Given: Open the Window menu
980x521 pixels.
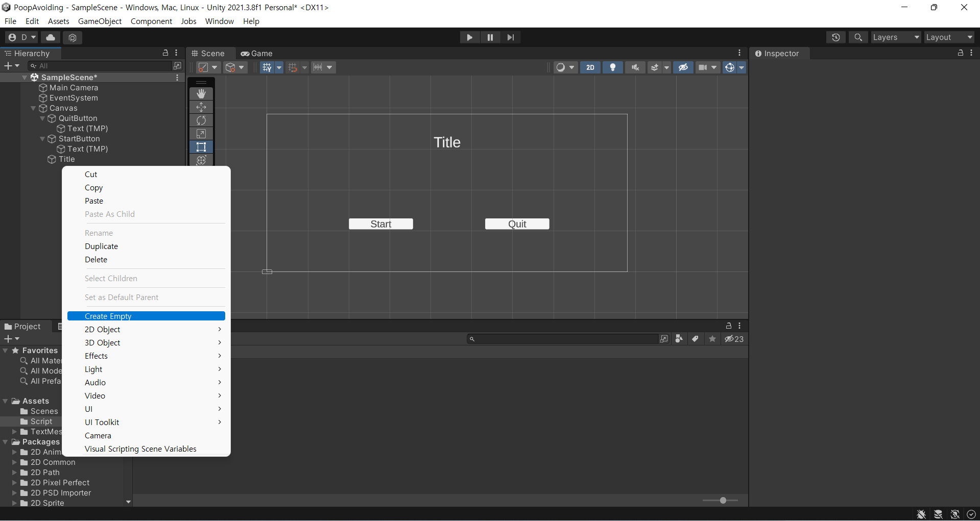Looking at the screenshot, I should pyautogui.click(x=219, y=21).
